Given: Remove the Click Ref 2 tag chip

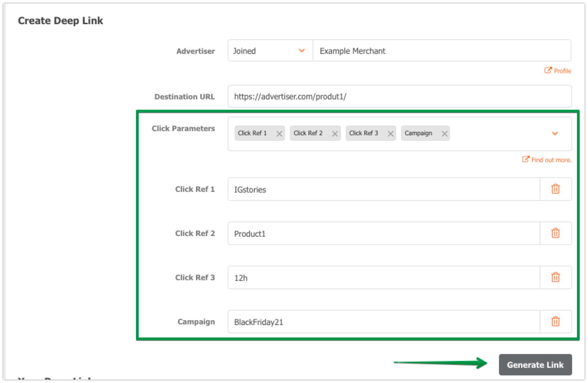Looking at the screenshot, I should click(x=335, y=134).
